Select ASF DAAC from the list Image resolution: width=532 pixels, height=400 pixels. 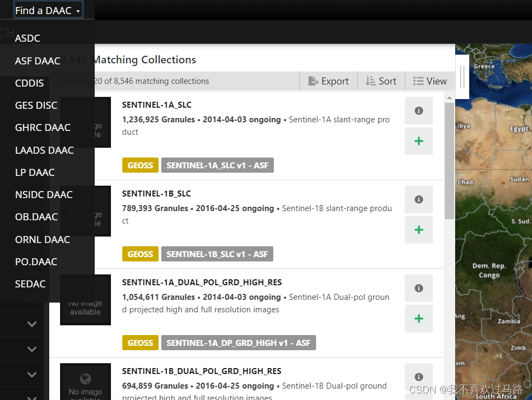(38, 61)
